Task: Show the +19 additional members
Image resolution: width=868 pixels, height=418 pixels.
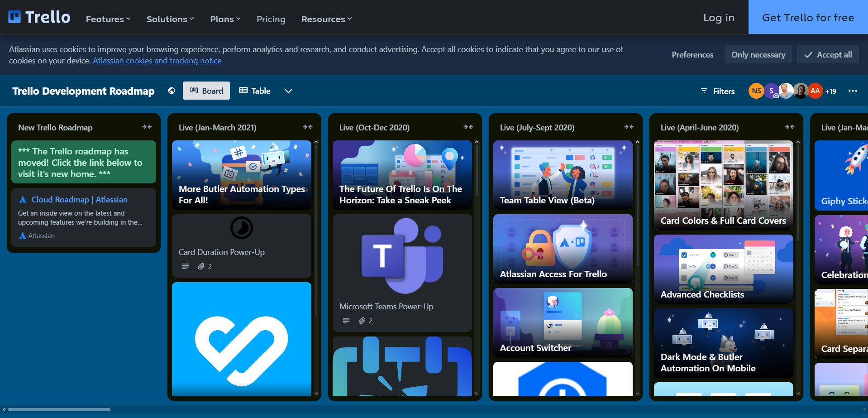Action: 831,91
